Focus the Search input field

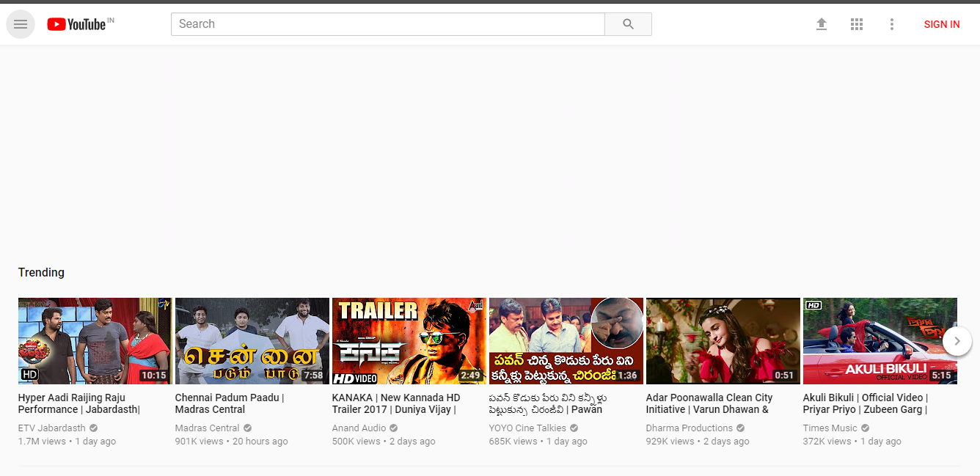387,24
